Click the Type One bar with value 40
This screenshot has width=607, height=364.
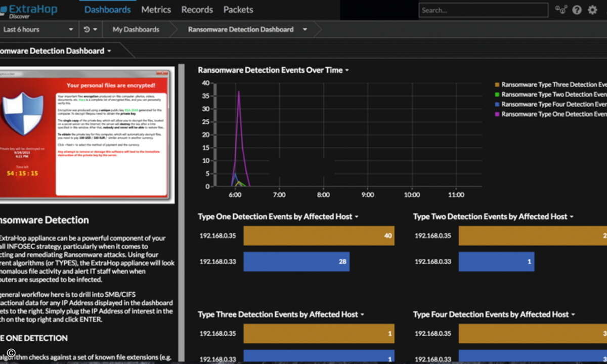(319, 236)
